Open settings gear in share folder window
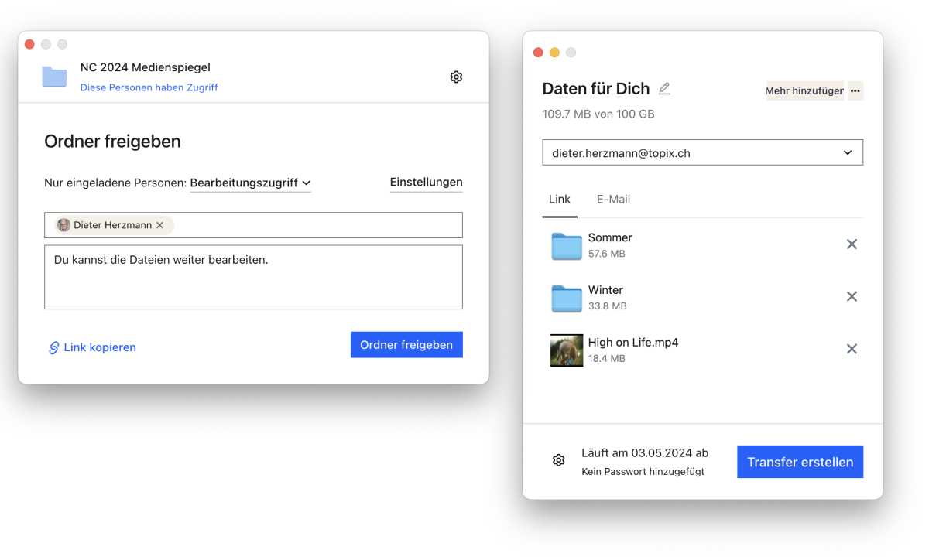The width and height of the screenshot is (929, 560). (456, 77)
